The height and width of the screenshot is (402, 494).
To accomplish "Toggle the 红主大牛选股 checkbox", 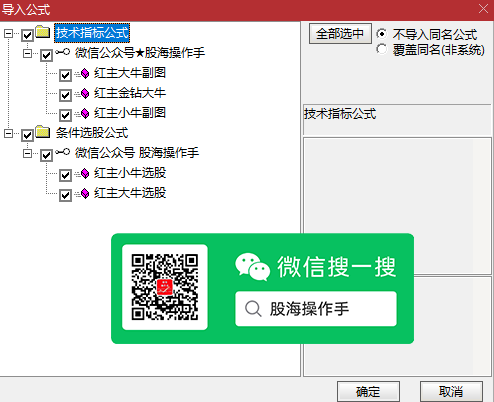I will (65, 195).
